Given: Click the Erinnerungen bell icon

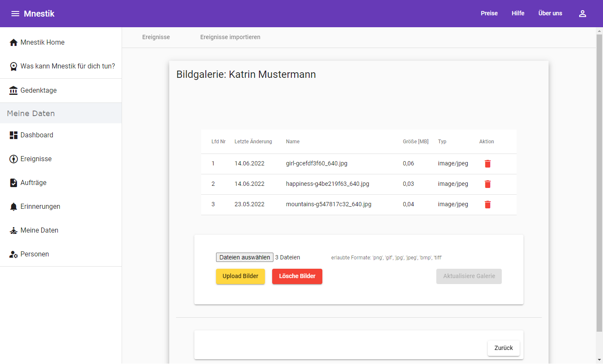Looking at the screenshot, I should 14,207.
